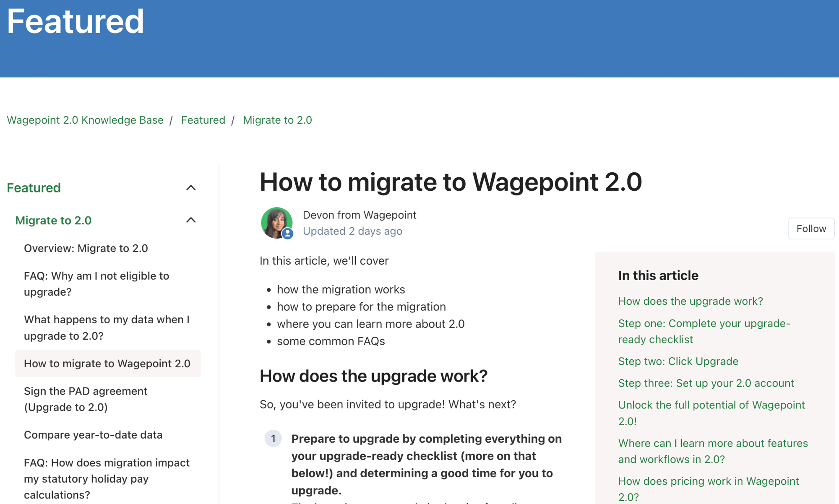Click author name Devon from Wagepoint
This screenshot has height=504, width=839.
(x=360, y=215)
